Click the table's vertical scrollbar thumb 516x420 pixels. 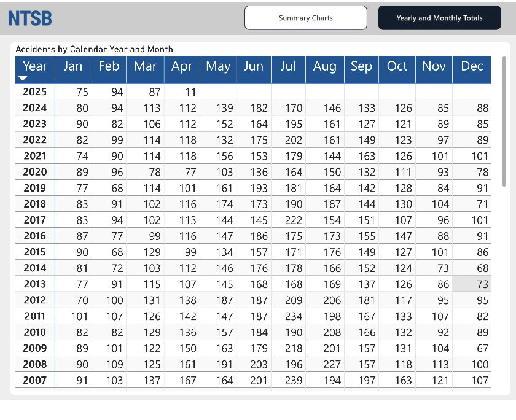point(504,122)
